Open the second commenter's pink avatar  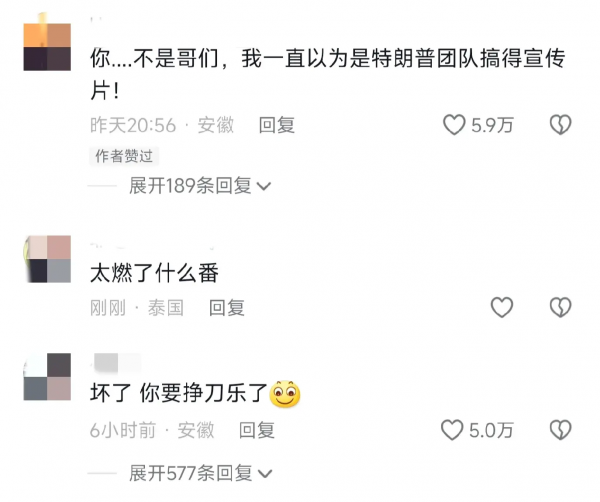coord(47,259)
